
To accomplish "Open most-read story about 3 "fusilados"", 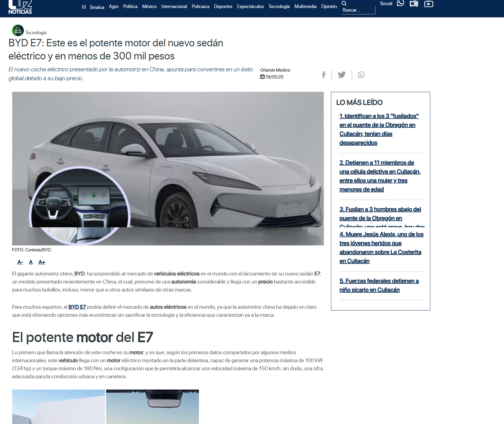I will pyautogui.click(x=379, y=129).
